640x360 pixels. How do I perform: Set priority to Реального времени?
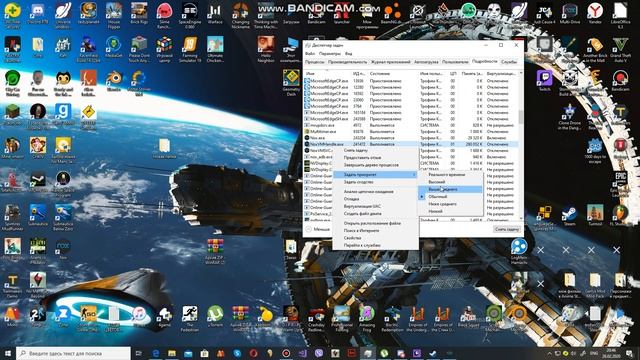(451, 174)
